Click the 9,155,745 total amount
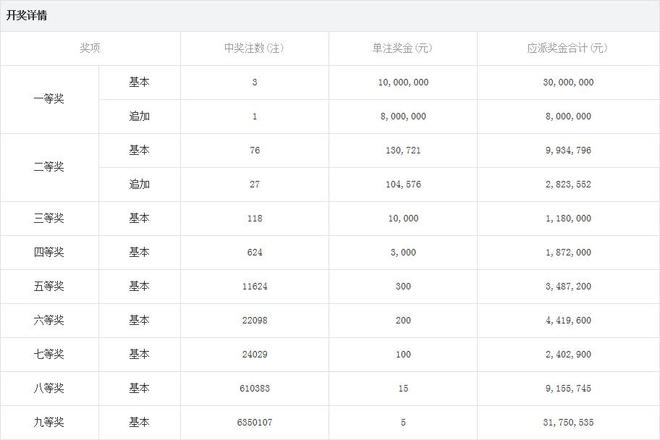Viewport: 660px width, 440px height. point(568,389)
